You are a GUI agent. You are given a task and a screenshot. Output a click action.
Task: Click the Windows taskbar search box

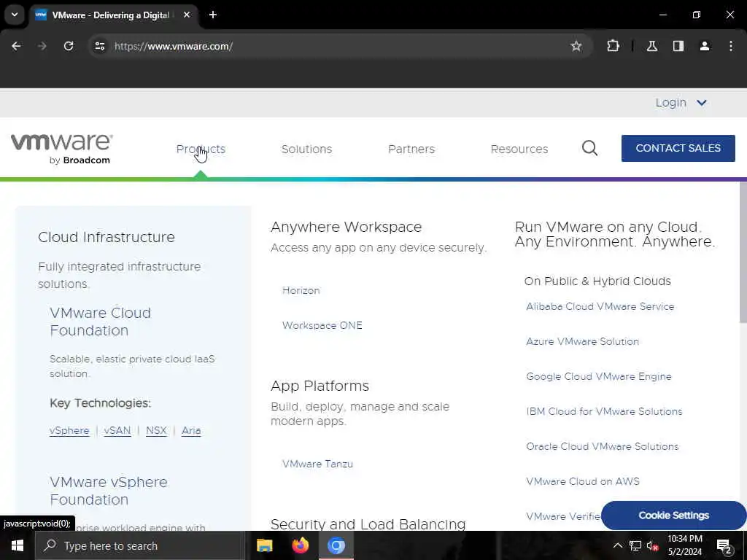(139, 545)
